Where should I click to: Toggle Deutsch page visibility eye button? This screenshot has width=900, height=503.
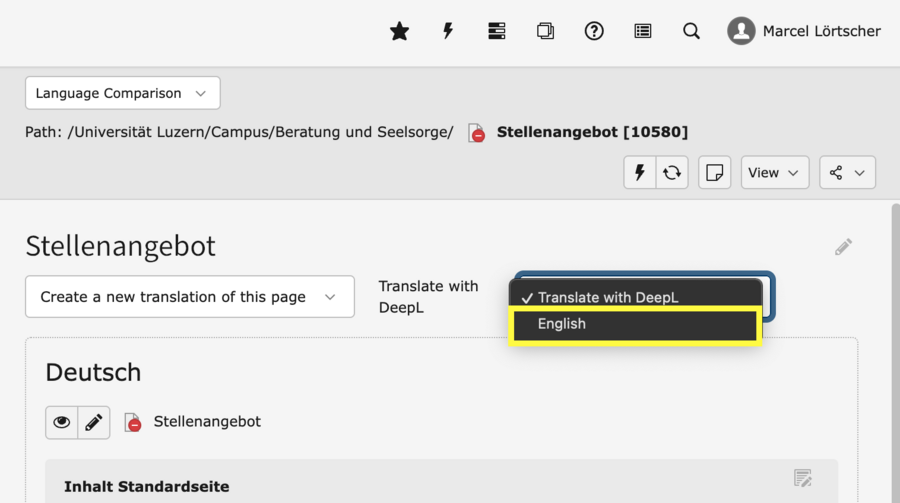pyautogui.click(x=62, y=422)
